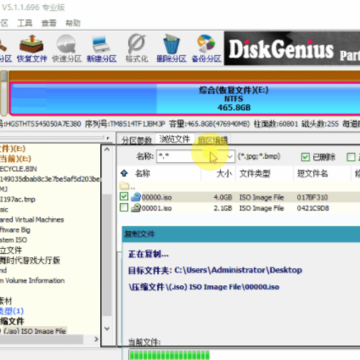Click the 00000.iso file icon
The height and width of the screenshot is (360, 360).
click(x=136, y=197)
